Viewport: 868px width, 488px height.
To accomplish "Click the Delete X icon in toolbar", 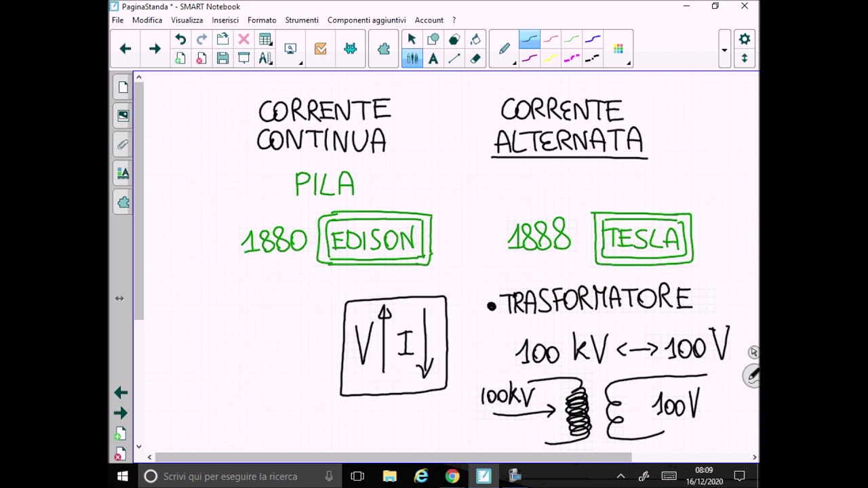I will (x=243, y=39).
